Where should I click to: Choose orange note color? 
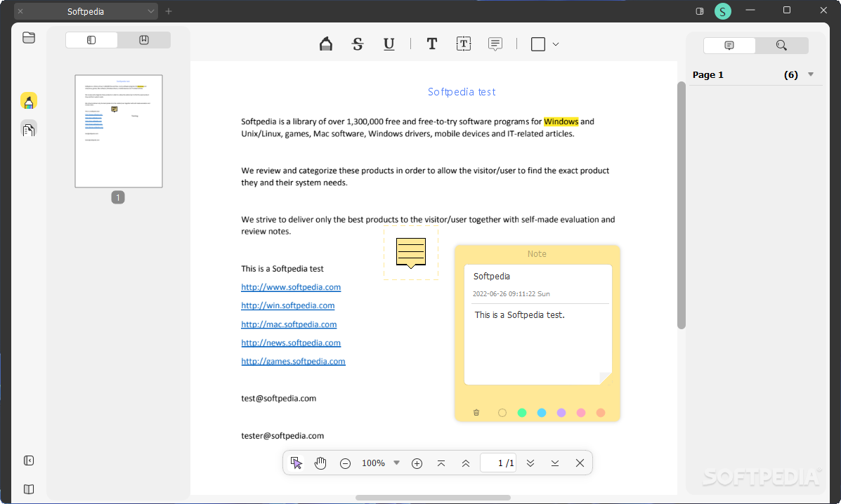tap(601, 413)
